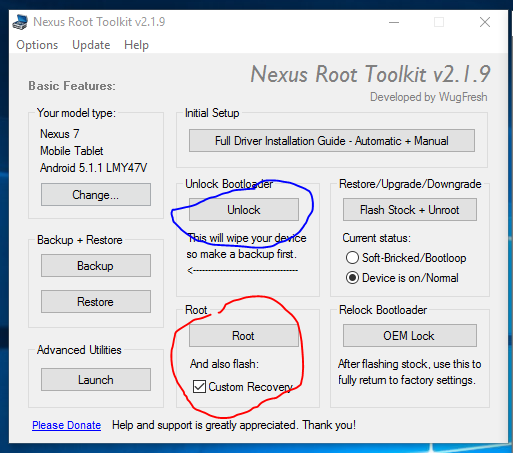Viewport: 513px width, 453px height.
Task: Click Flash Stock + Unroot button
Action: tap(410, 210)
